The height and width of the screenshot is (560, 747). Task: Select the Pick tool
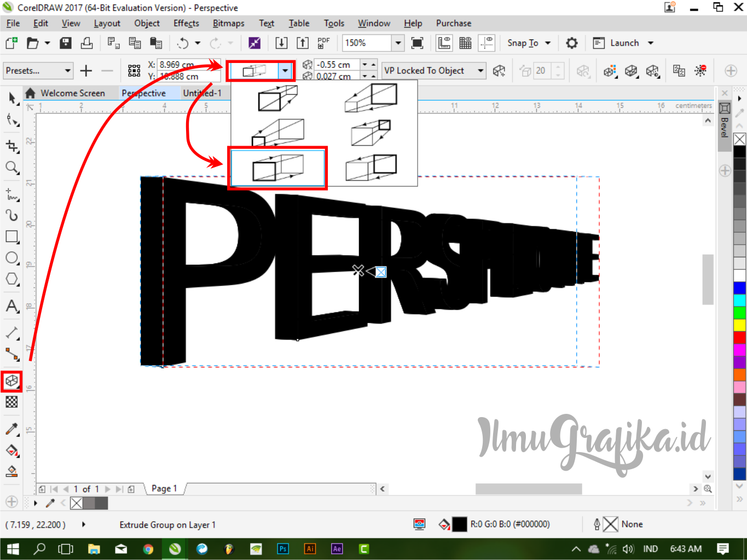(11, 98)
